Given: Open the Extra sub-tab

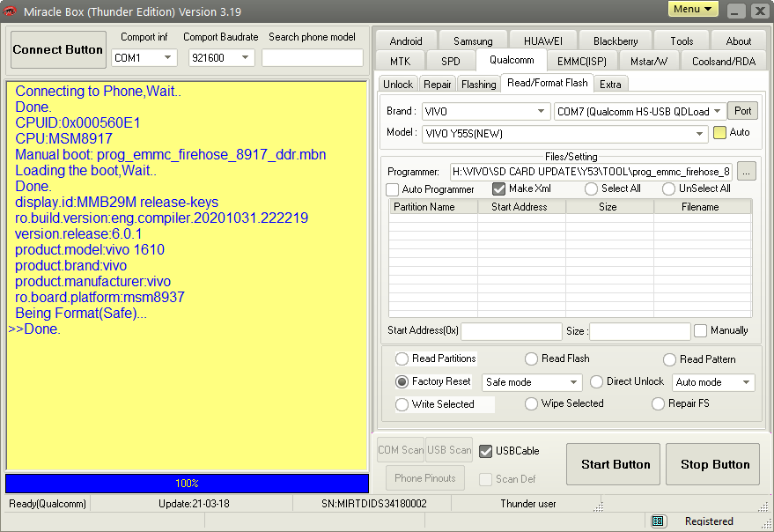Looking at the screenshot, I should point(610,84).
